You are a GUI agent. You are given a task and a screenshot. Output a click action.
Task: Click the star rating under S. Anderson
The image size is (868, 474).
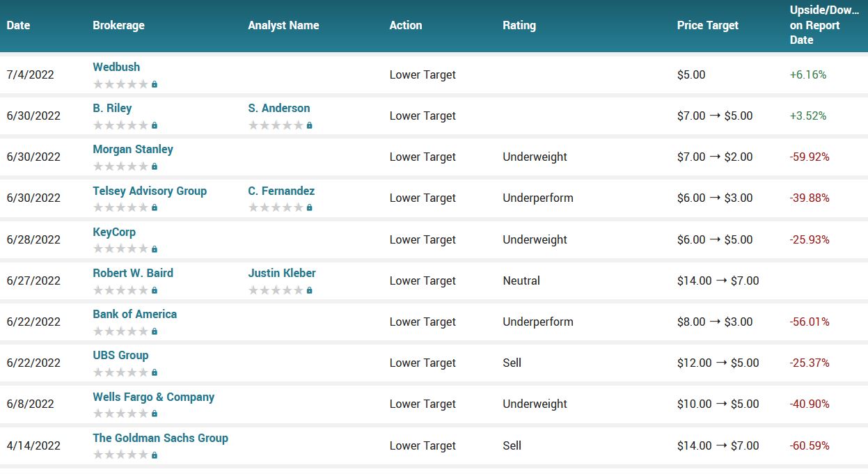276,125
